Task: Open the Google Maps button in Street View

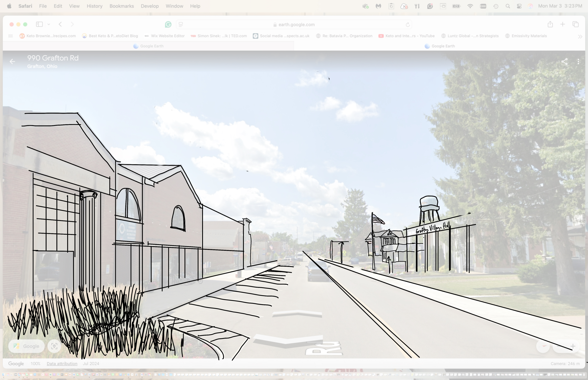Action: coord(26,346)
